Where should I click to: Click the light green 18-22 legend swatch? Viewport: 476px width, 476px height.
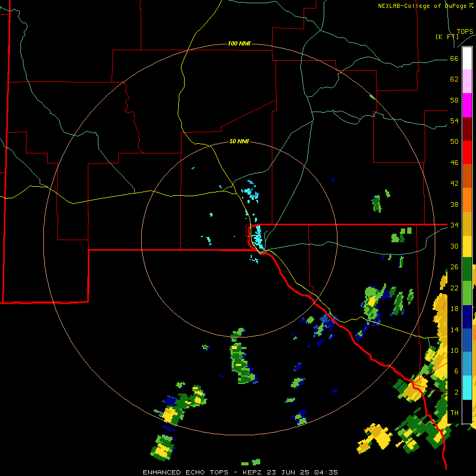pos(467,293)
